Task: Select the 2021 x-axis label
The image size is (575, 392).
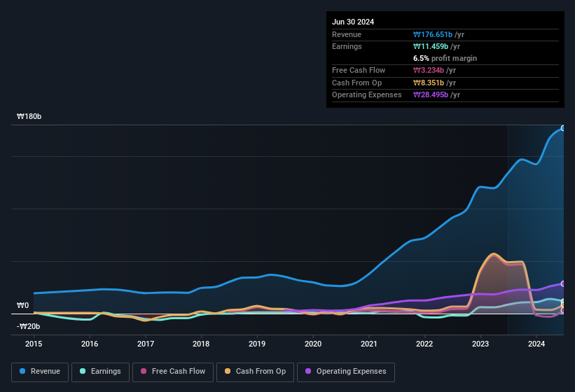Action: click(369, 344)
